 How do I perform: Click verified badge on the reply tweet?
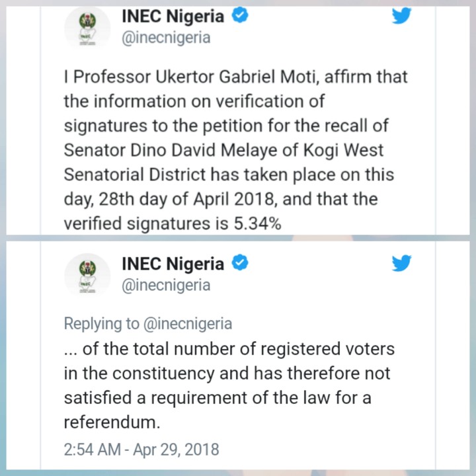(239, 264)
